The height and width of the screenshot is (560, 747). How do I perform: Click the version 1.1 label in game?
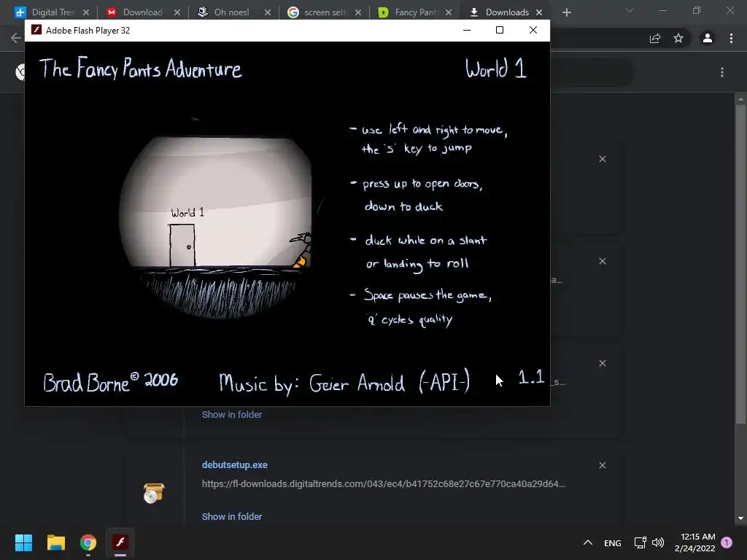tap(531, 377)
